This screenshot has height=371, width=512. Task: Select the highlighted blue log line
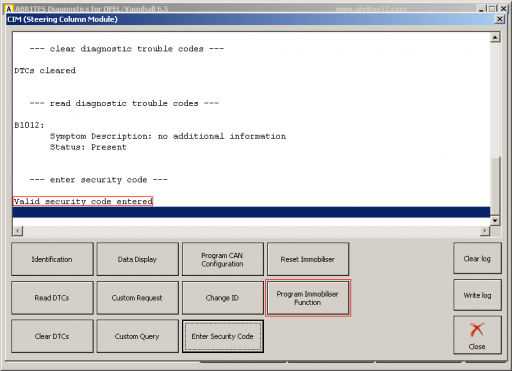coord(251,212)
